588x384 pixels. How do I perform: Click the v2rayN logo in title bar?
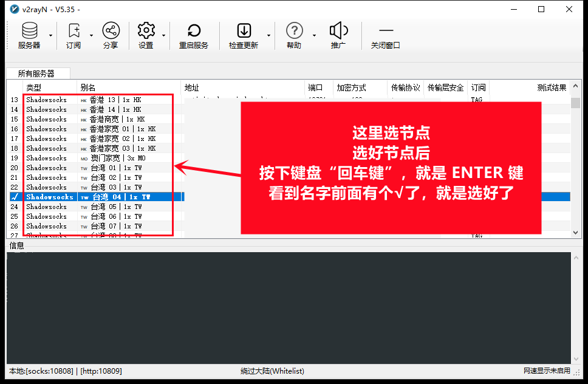click(x=15, y=9)
